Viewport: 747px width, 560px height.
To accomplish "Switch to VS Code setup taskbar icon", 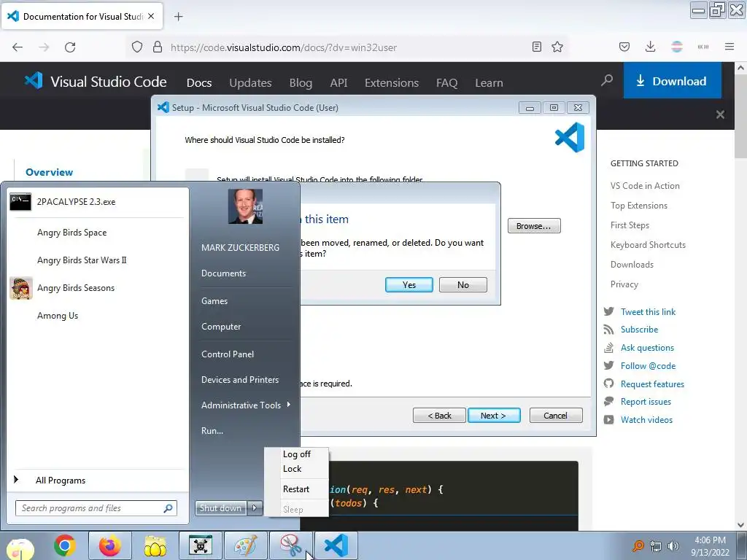I will coord(336,545).
